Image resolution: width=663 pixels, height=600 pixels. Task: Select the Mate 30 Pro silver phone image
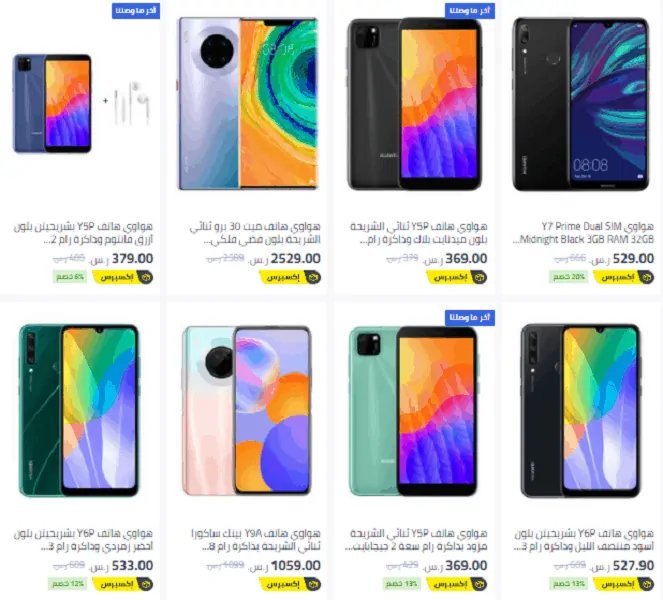[x=248, y=104]
